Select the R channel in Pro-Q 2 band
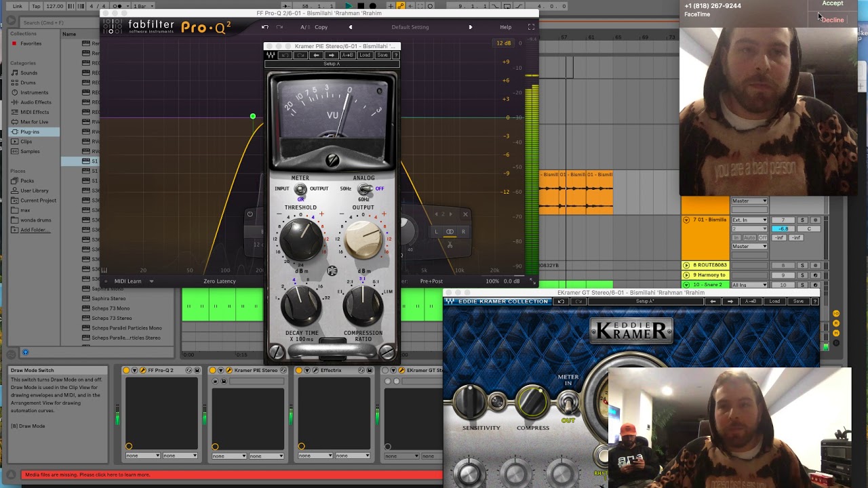 tap(463, 232)
